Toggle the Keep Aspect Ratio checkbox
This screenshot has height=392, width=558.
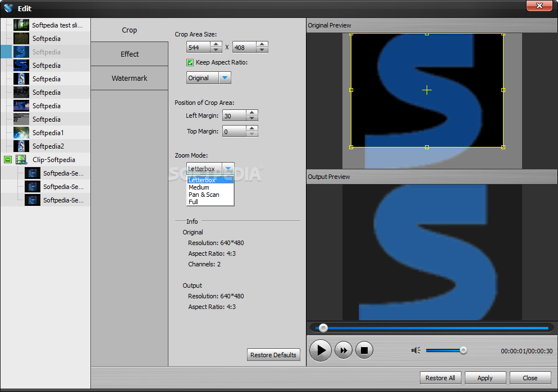190,63
